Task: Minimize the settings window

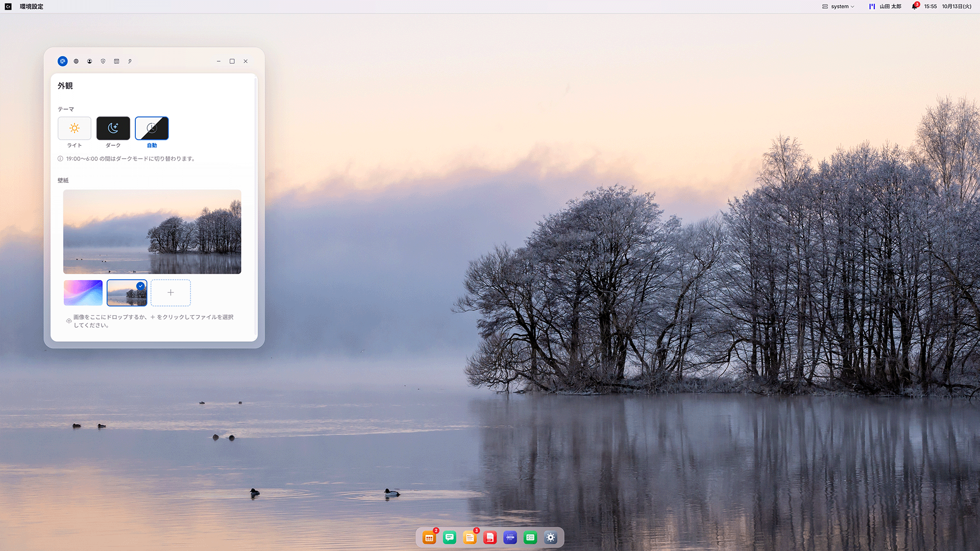Action: point(218,61)
